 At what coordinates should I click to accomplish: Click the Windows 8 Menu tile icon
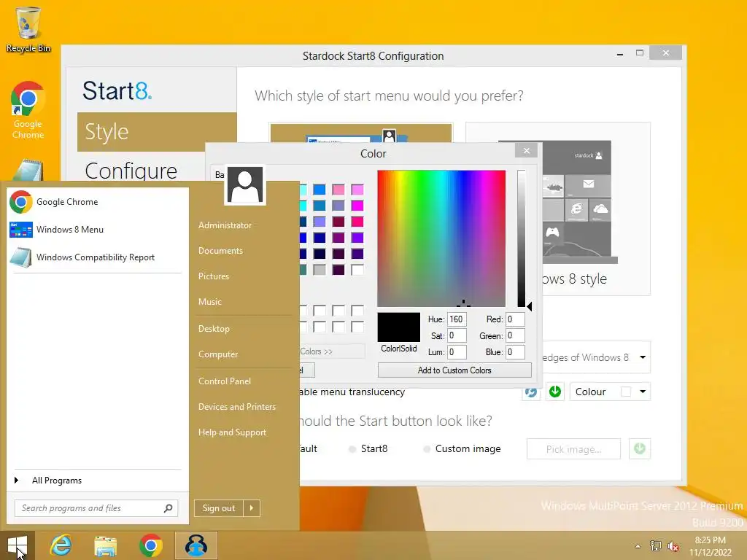[x=21, y=230]
